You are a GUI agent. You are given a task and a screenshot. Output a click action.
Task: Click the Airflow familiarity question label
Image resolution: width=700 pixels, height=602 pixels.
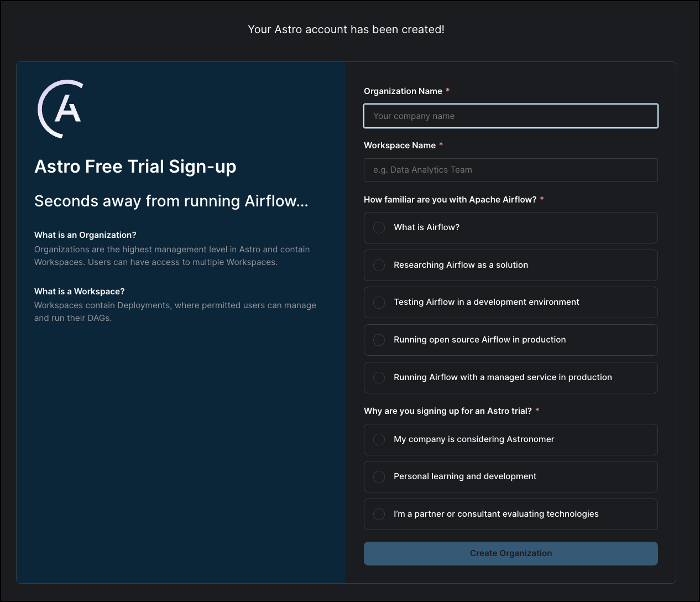(450, 199)
